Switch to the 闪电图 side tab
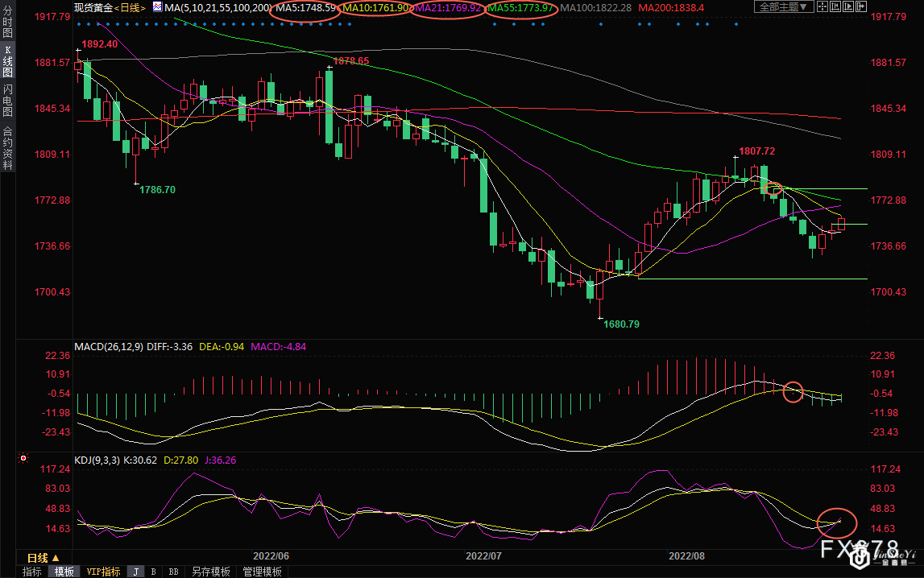The image size is (924, 578). (x=7, y=100)
